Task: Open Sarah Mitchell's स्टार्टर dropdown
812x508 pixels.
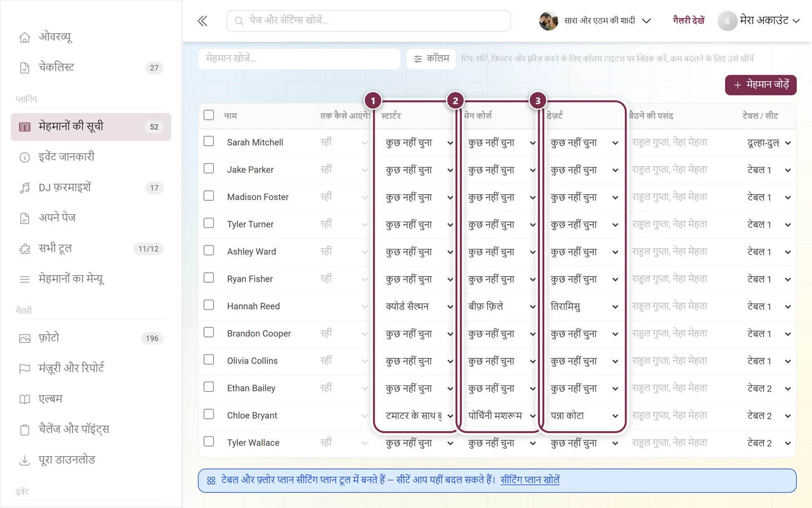Action: point(419,143)
